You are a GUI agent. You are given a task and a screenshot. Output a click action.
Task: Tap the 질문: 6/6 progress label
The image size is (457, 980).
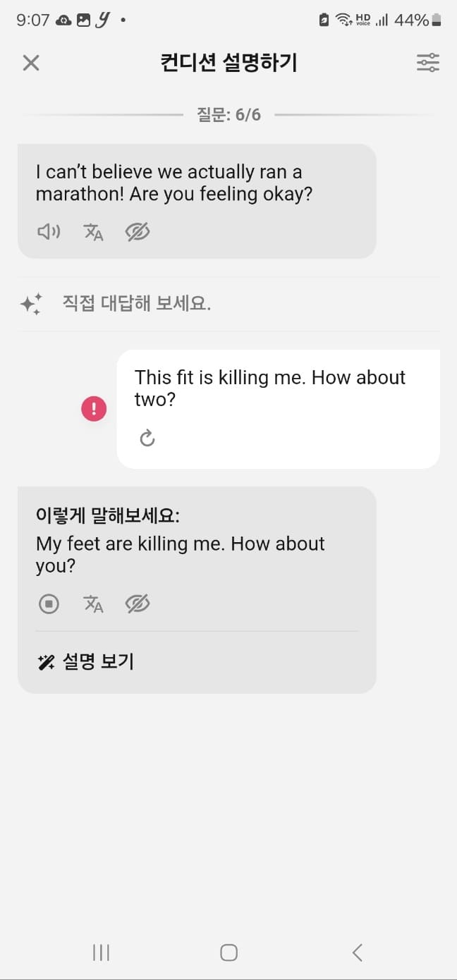[228, 114]
